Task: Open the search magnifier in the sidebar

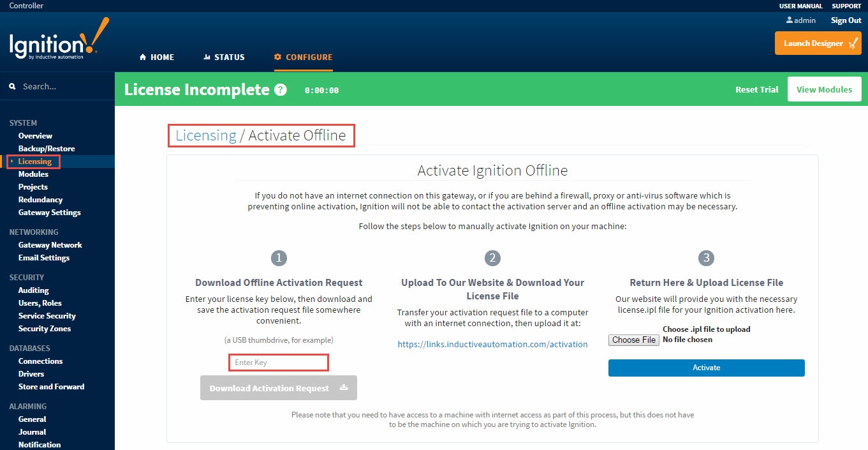Action: (x=13, y=86)
